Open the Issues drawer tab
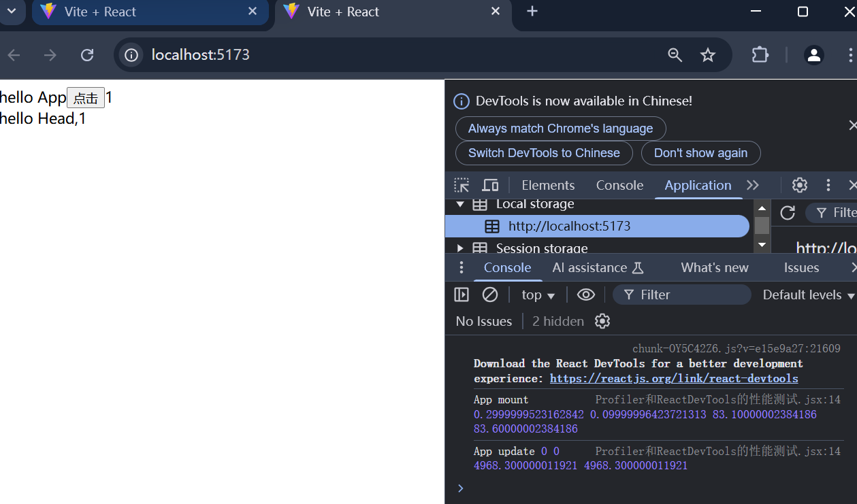857x504 pixels. [801, 267]
